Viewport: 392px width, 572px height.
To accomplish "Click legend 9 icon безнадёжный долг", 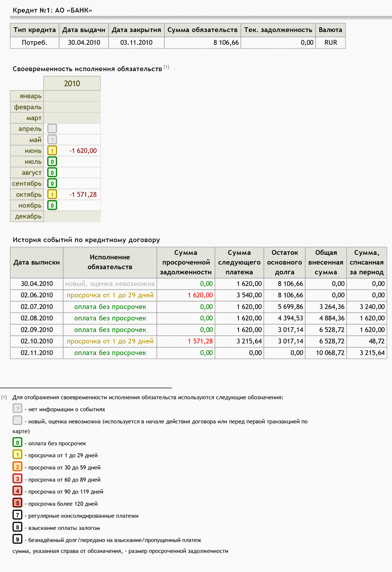I will tap(17, 539).
